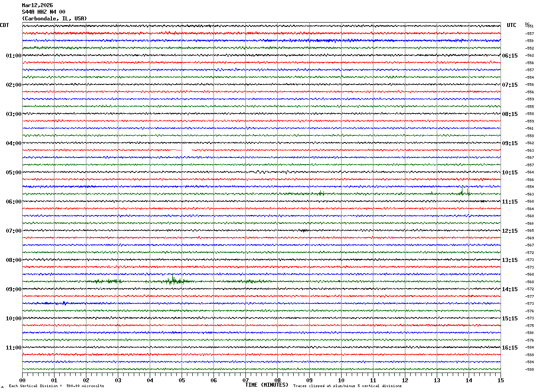Screen dimensions: 536x392
Task: Click the Mar12,2026 date header
Action: pos(37,5)
